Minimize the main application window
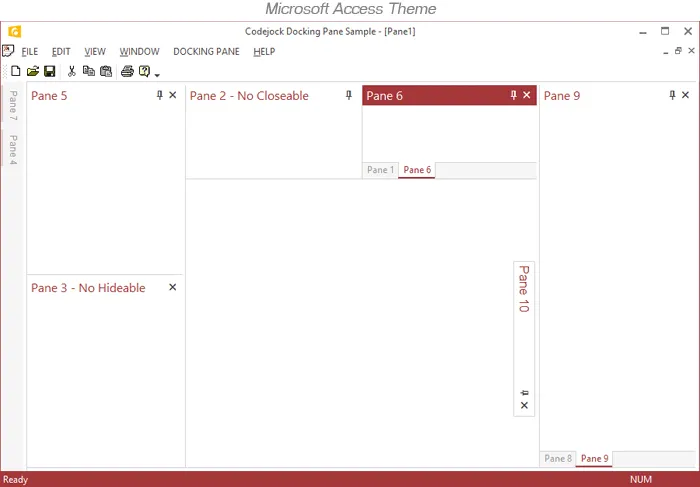This screenshot has height=487, width=700. (643, 32)
